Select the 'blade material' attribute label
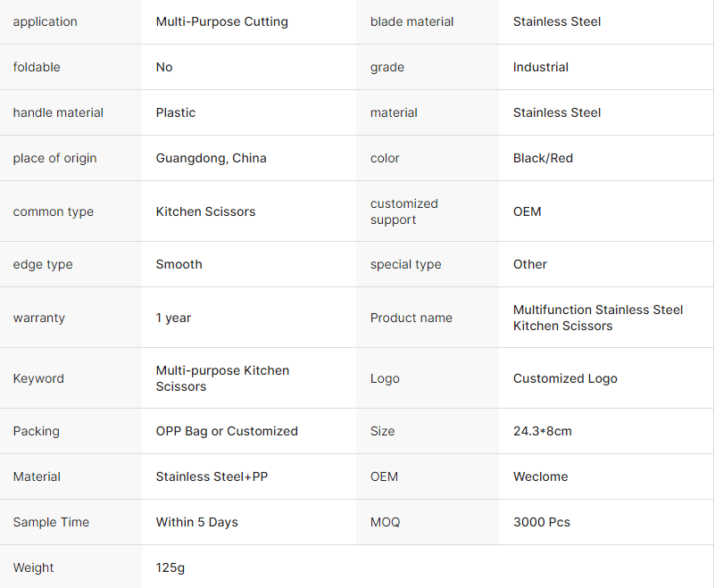Screen dimensions: 715x588 412,21
